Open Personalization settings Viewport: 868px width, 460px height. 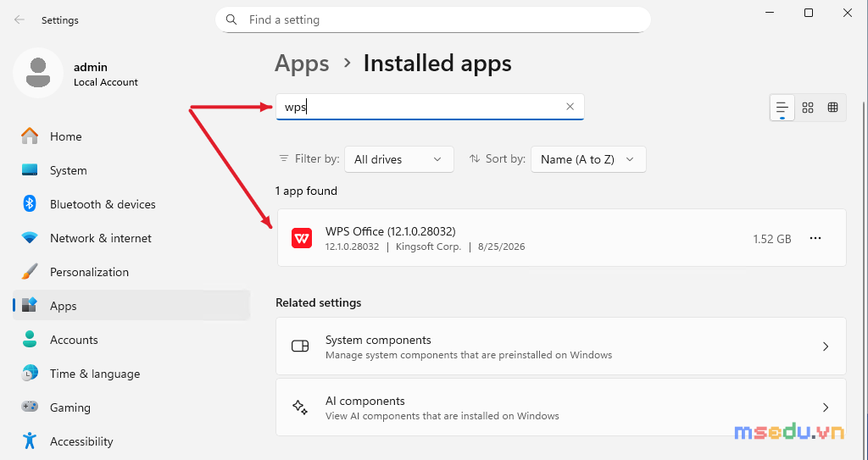(131, 272)
